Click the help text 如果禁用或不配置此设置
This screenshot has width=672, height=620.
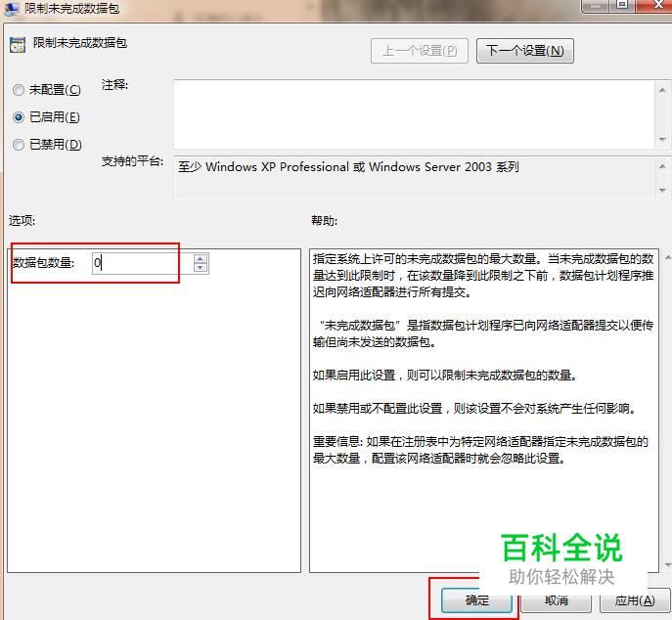pos(474,409)
